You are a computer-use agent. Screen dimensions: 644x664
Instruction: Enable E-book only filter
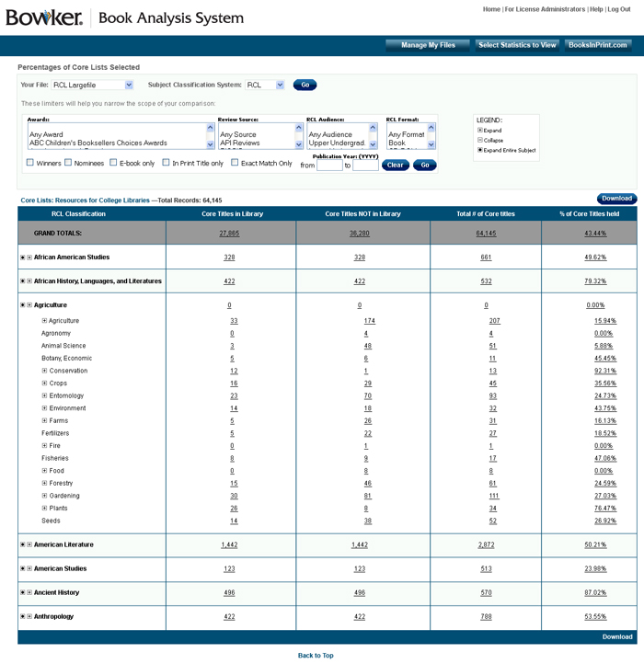point(113,163)
